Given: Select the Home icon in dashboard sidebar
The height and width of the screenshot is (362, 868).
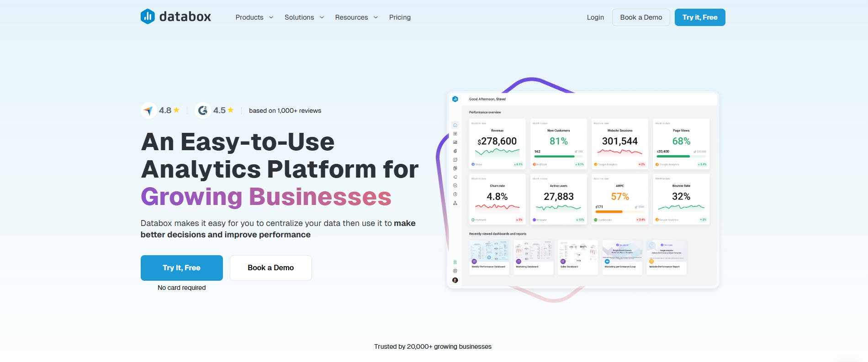Looking at the screenshot, I should [455, 125].
